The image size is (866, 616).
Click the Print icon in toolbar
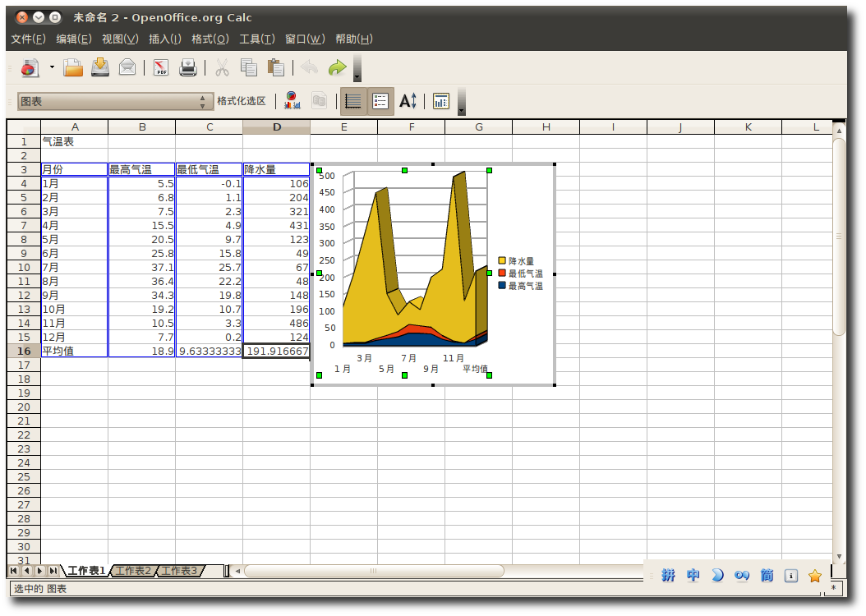click(x=188, y=68)
